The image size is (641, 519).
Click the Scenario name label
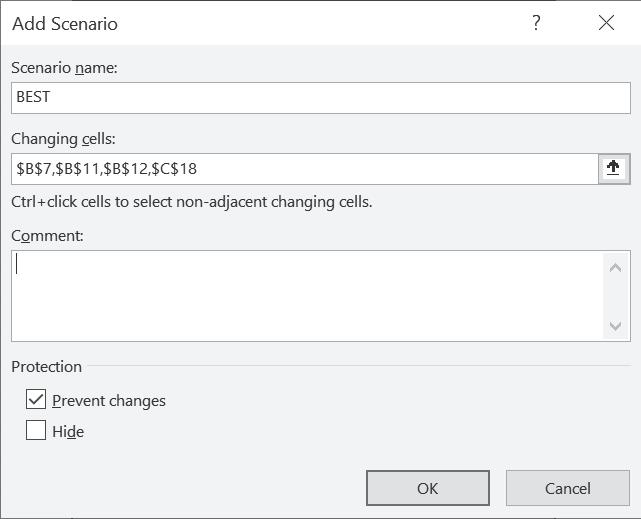[x=64, y=68]
